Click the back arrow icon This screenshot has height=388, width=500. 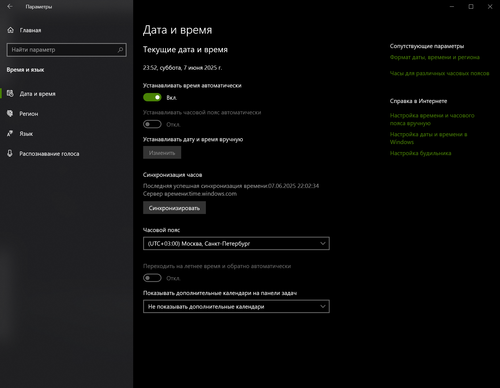(x=10, y=6)
